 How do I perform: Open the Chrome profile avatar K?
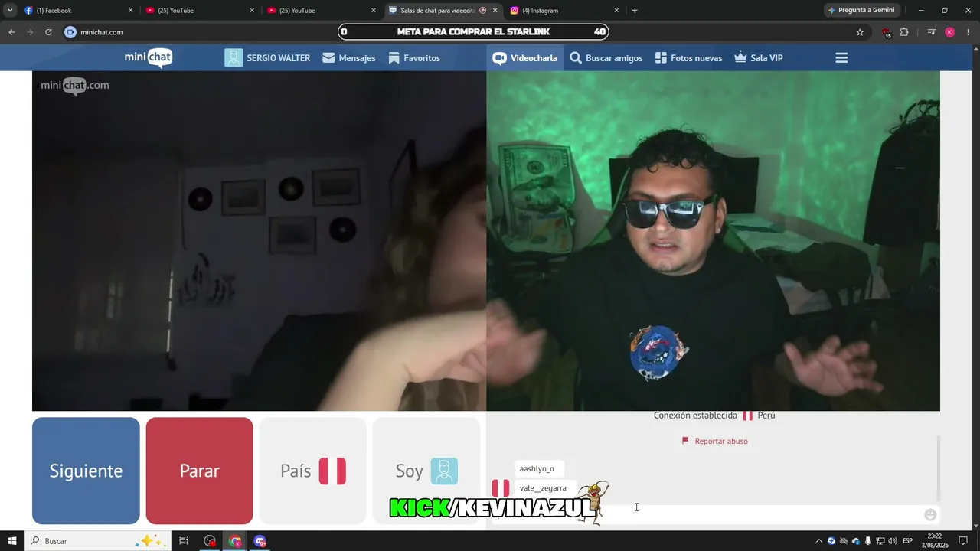(x=949, y=32)
